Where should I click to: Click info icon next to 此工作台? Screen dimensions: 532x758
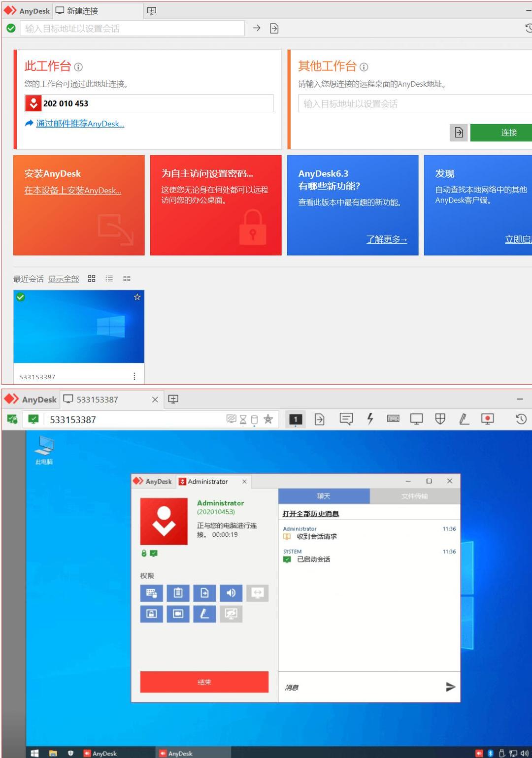[78, 67]
